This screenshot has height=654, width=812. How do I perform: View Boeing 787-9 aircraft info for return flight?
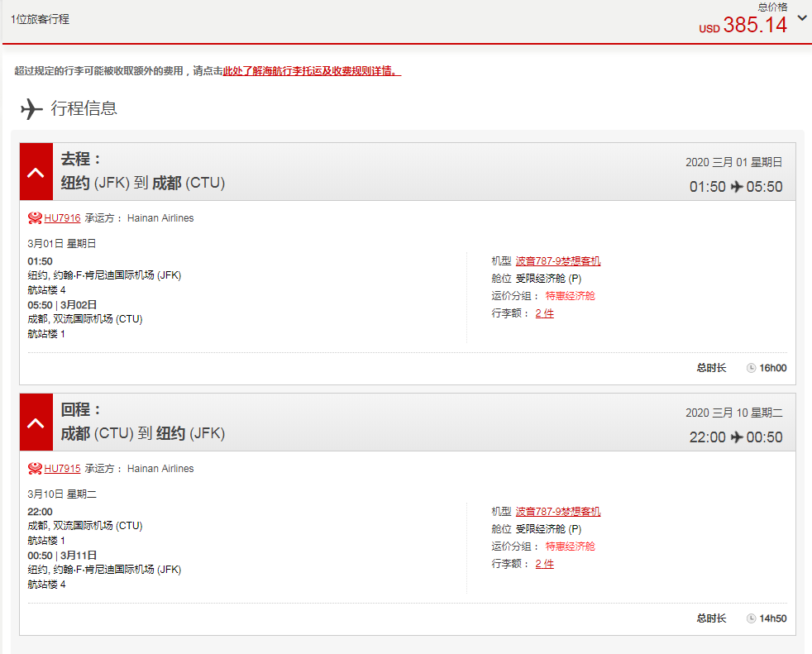558,512
